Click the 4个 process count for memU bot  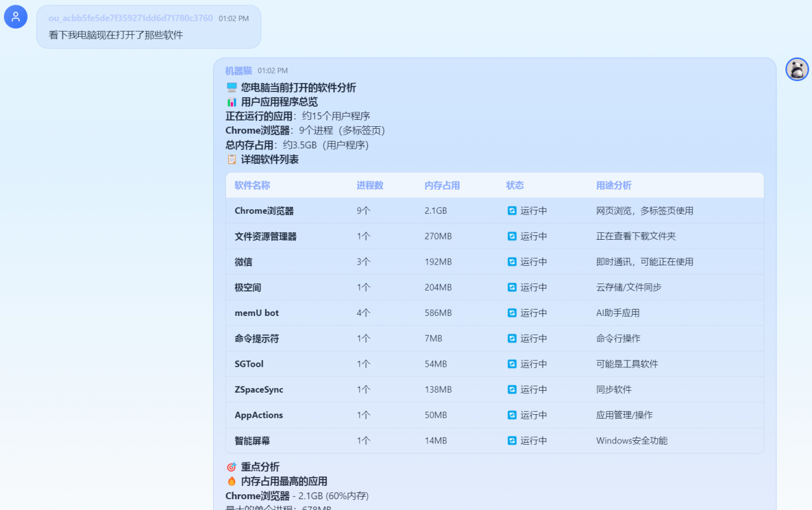click(x=363, y=313)
